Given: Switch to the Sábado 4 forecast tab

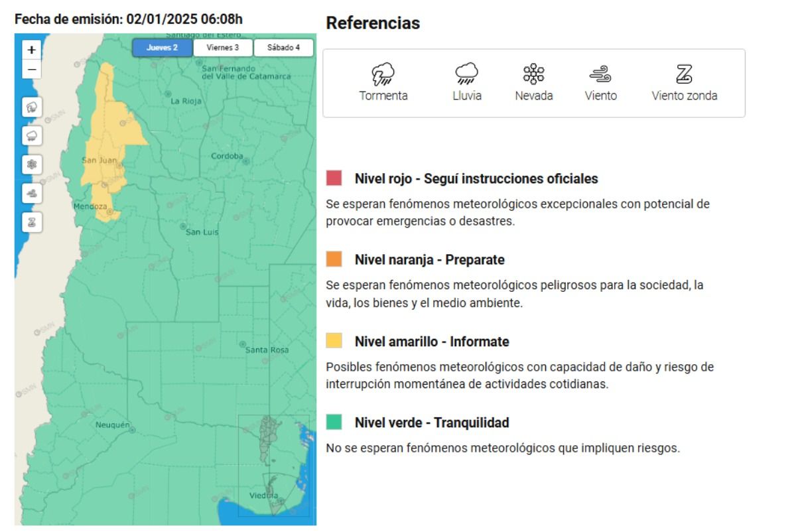Looking at the screenshot, I should tap(283, 47).
